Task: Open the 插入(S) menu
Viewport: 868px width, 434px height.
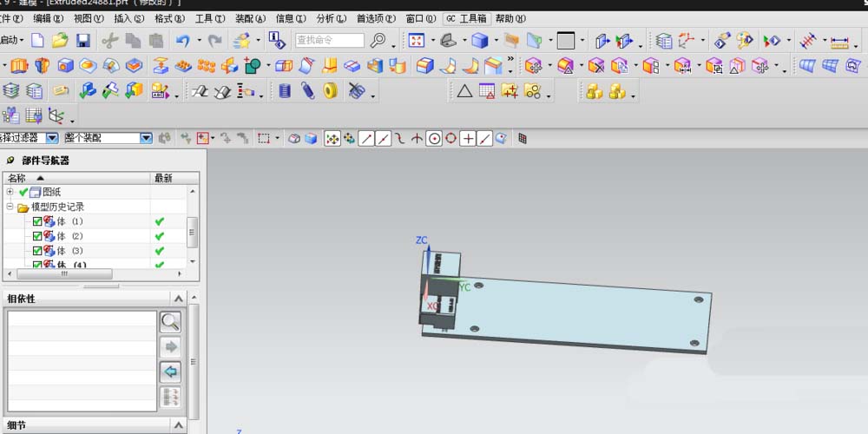Action: pyautogui.click(x=129, y=18)
